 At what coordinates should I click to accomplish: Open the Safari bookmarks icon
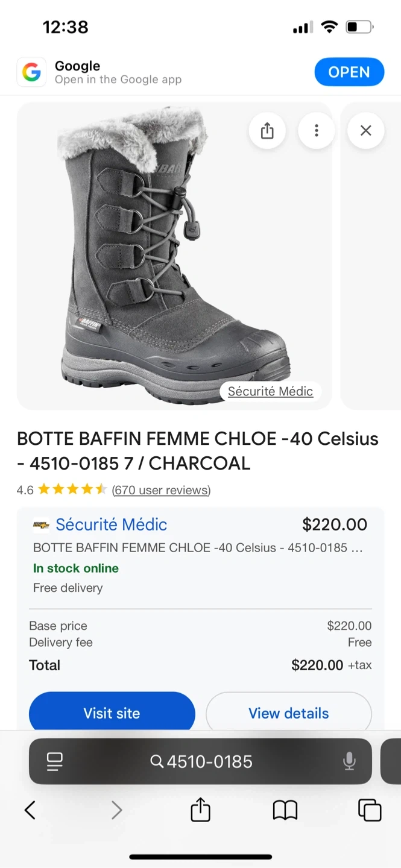pos(285,810)
